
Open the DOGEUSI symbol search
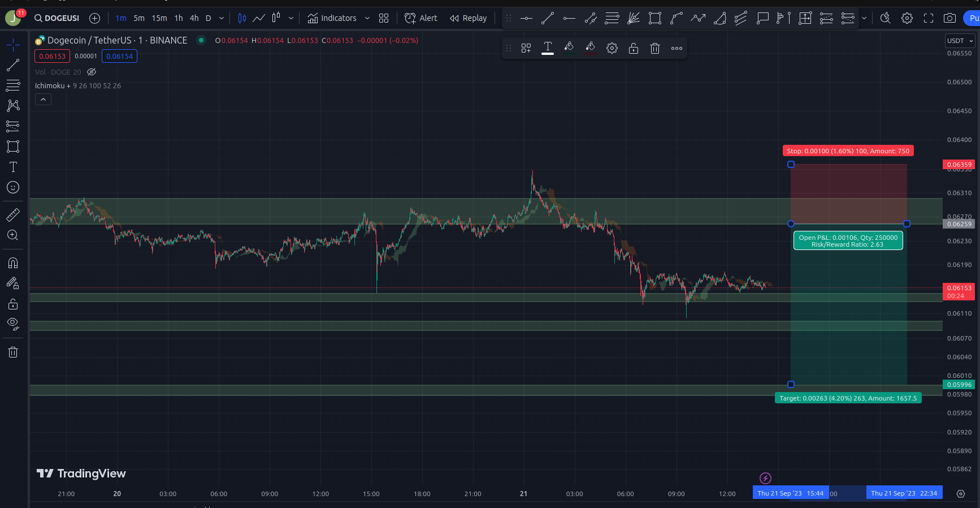click(x=57, y=18)
